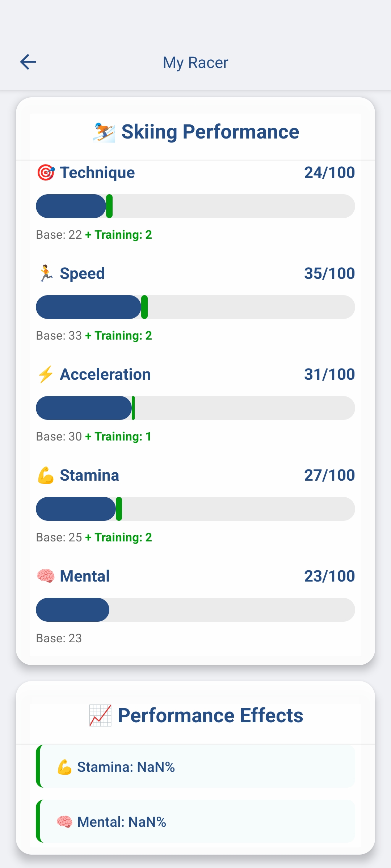This screenshot has height=868, width=391.
Task: Click the Technique progress bar
Action: click(195, 206)
